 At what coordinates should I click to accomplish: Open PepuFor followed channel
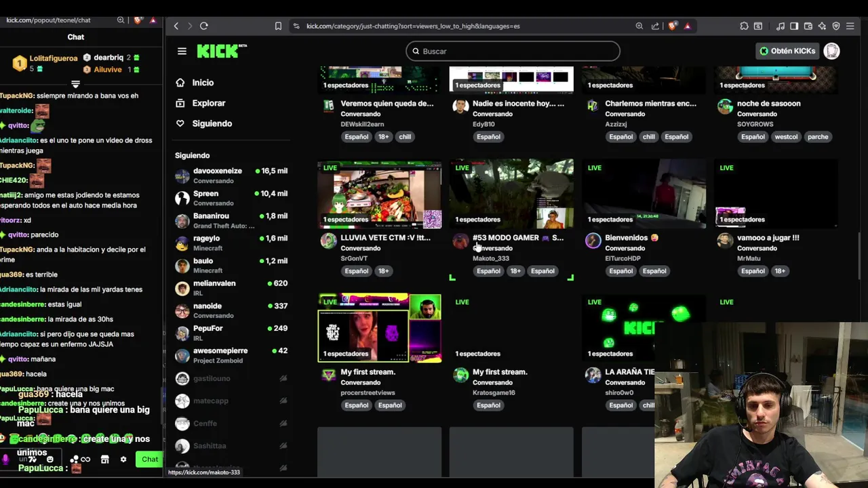click(231, 333)
